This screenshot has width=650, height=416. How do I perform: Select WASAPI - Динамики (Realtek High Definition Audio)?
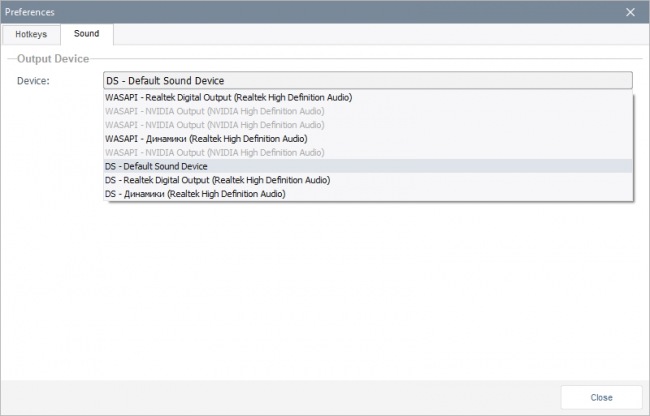point(368,138)
